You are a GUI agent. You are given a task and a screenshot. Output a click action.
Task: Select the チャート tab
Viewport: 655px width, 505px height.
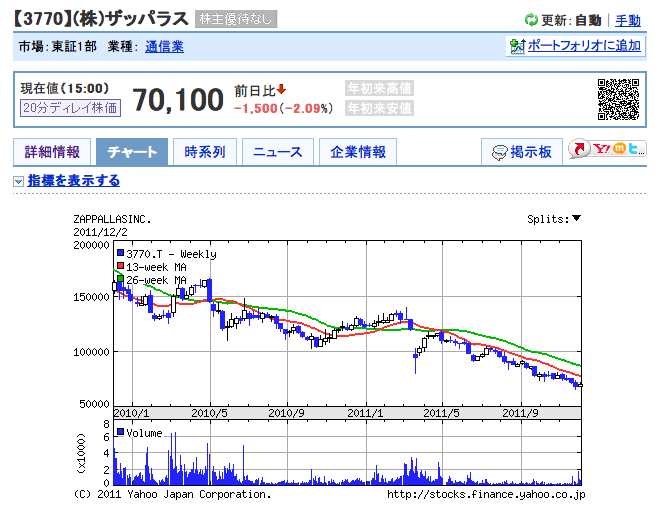[132, 152]
